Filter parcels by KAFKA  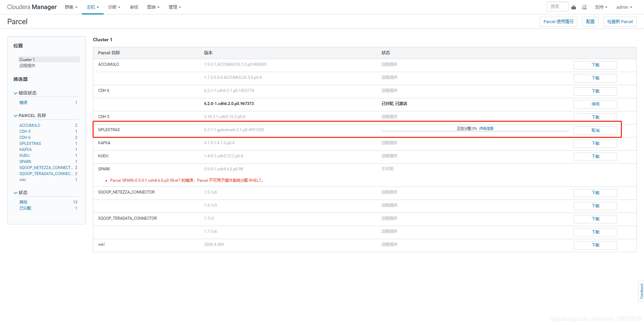click(x=25, y=150)
